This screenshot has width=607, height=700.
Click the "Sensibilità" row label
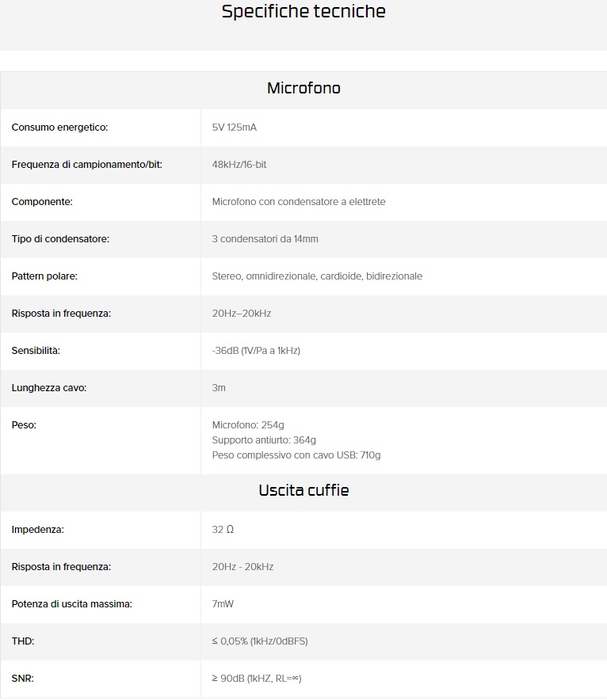(x=36, y=351)
